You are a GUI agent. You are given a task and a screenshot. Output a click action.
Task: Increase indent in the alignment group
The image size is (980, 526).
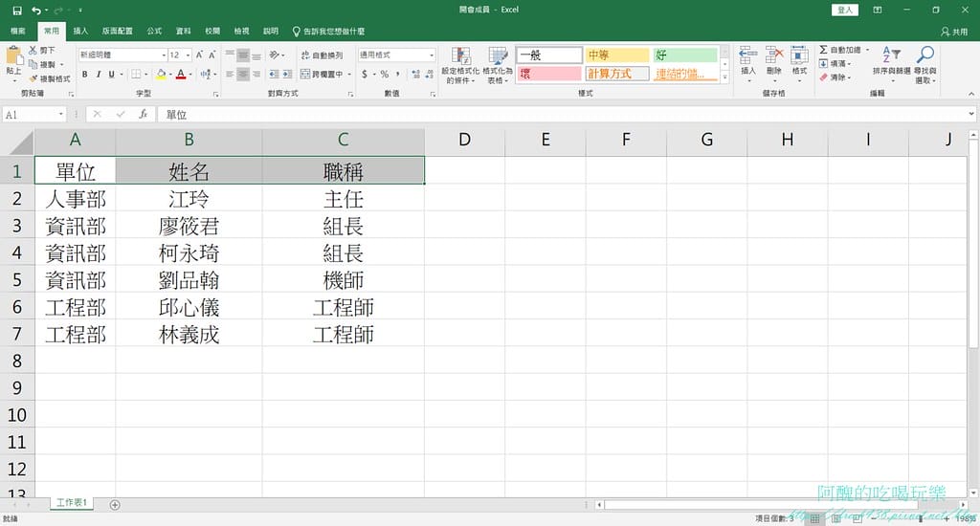[287, 75]
